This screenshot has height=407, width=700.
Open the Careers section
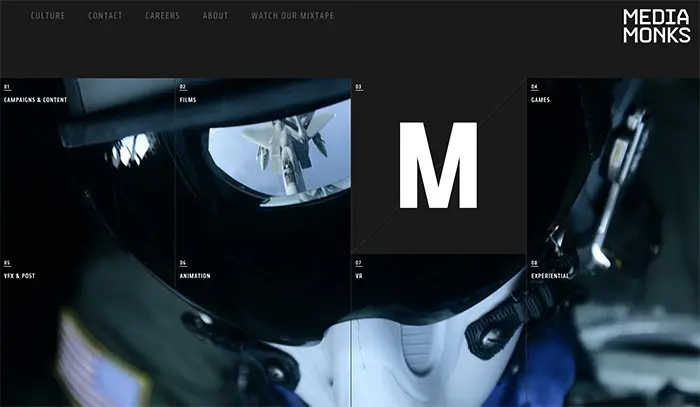[162, 16]
